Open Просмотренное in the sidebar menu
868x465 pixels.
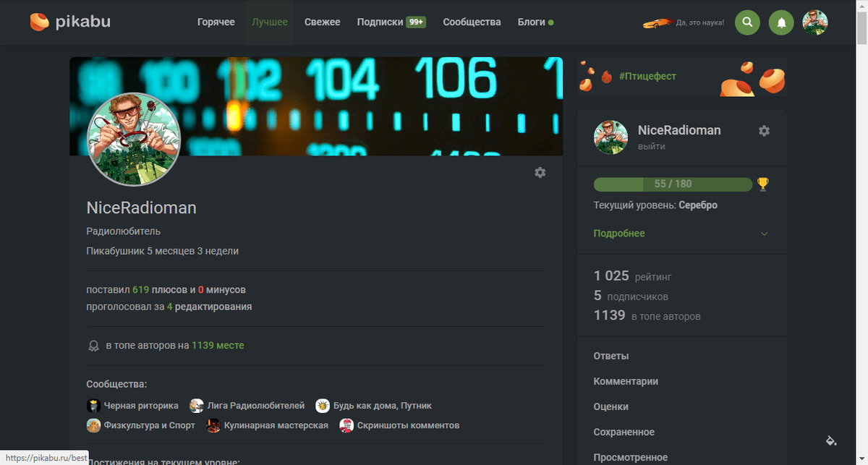point(630,457)
